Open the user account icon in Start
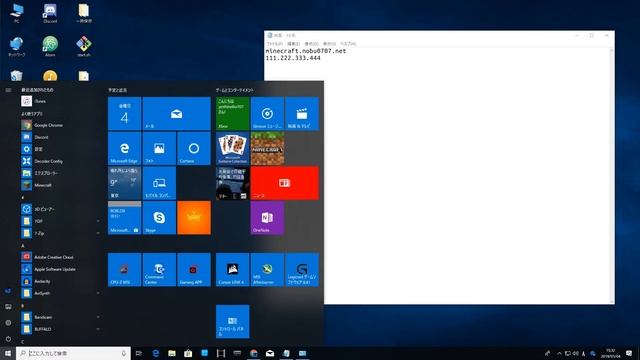640x360 pixels. point(8,291)
